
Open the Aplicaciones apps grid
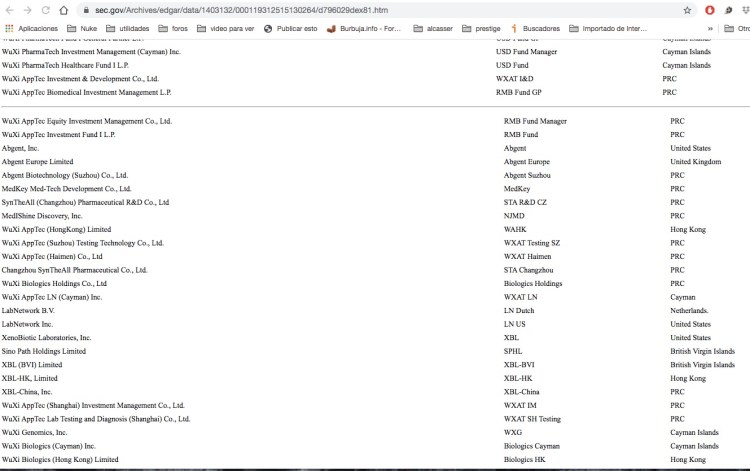[32, 28]
